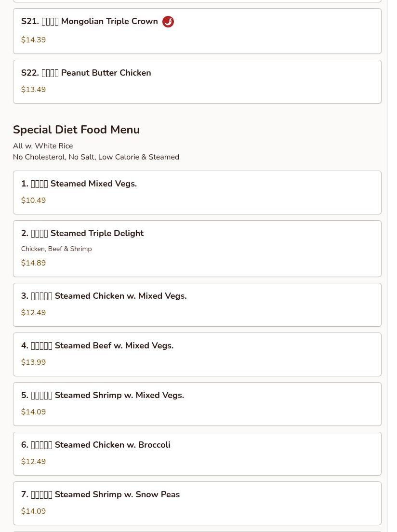The image size is (397, 532).
Task: Choose Steamed Shrimp w. Mixed Vegs.
Action: 197,404
